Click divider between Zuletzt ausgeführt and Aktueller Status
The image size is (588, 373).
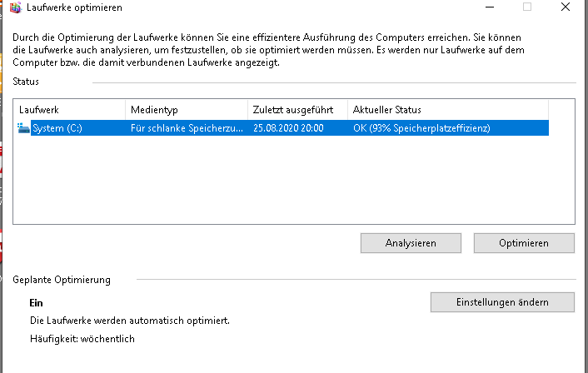tap(347, 109)
